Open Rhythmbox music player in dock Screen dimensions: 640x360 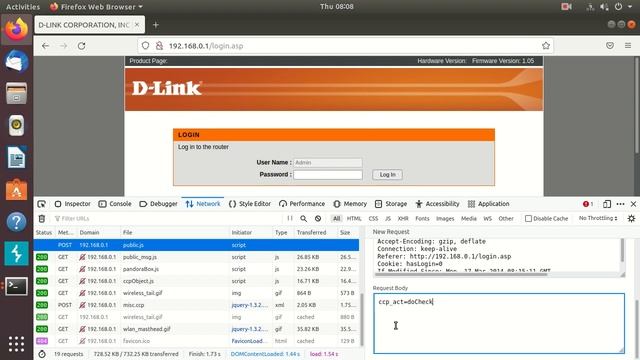16,125
